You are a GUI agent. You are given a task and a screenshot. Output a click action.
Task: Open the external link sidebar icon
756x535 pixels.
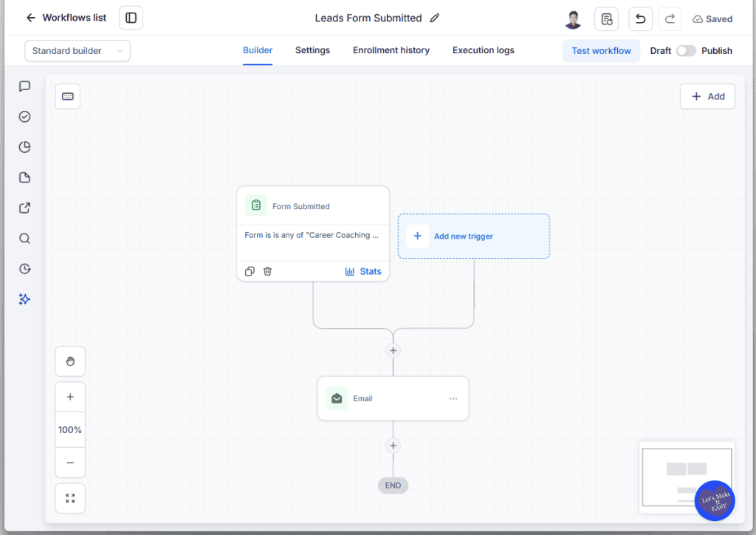(24, 208)
